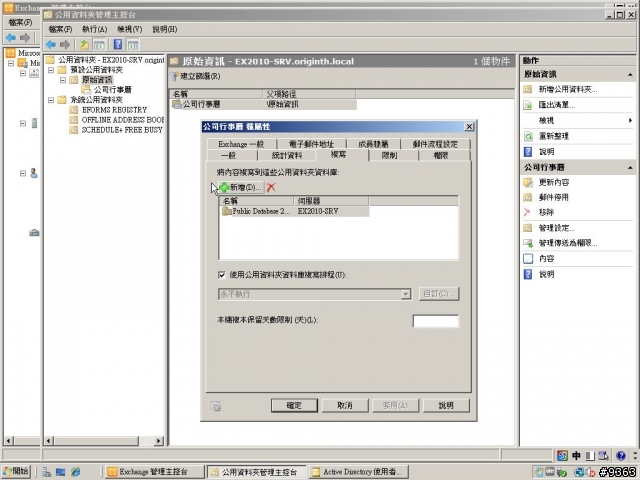Click the 說明 button in the dialog
Screen dimensions: 640x480
[x=446, y=405]
